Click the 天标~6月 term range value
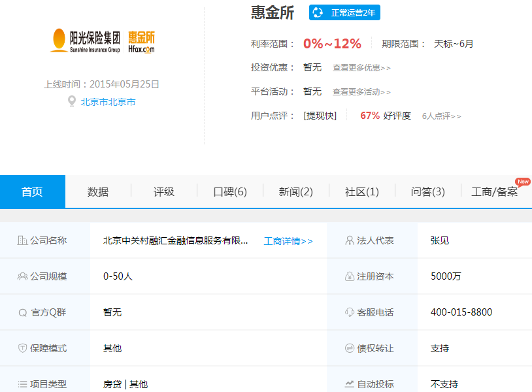This screenshot has height=392, width=532. (x=454, y=44)
